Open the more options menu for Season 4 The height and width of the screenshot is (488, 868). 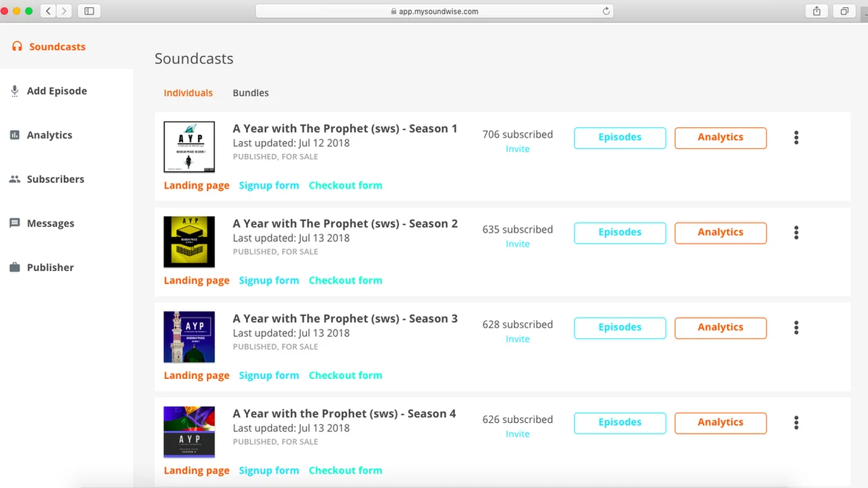pyautogui.click(x=796, y=423)
